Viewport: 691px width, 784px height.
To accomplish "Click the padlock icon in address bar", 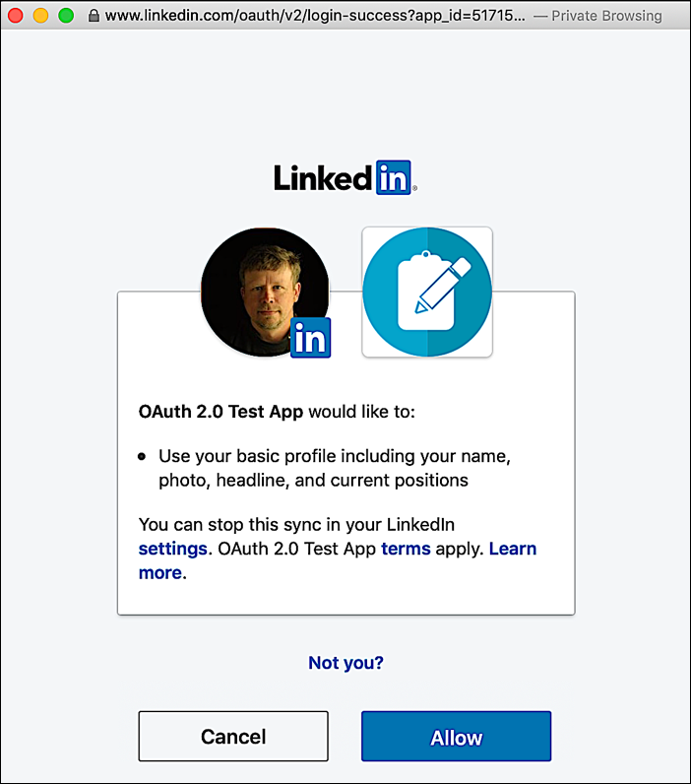I will click(x=94, y=16).
